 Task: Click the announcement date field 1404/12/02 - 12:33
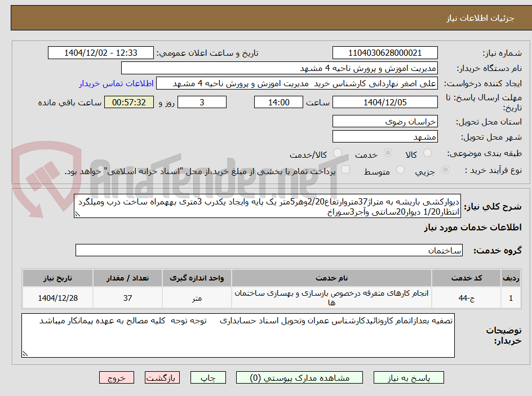[x=101, y=53]
